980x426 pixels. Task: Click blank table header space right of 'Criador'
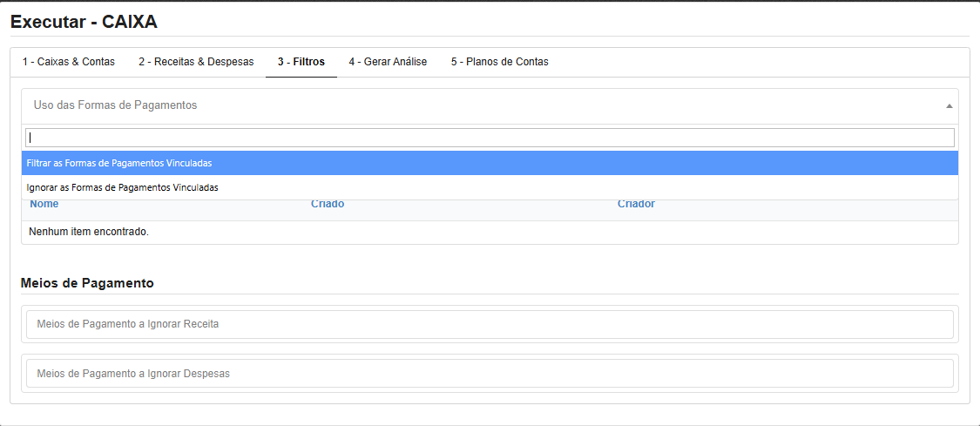pyautogui.click(x=801, y=205)
